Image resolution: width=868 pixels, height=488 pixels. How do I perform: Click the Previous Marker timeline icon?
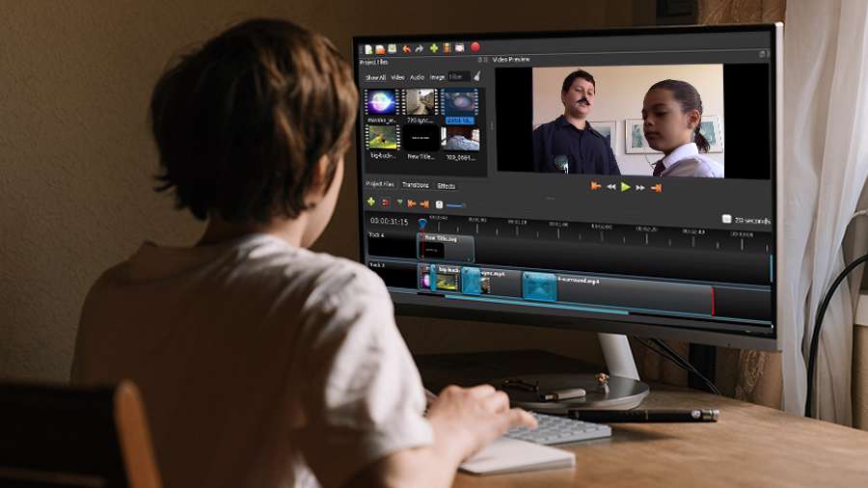412,204
